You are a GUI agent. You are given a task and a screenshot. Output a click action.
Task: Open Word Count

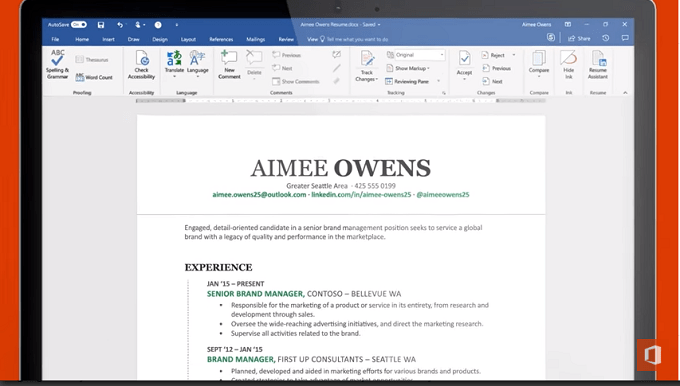[94, 77]
